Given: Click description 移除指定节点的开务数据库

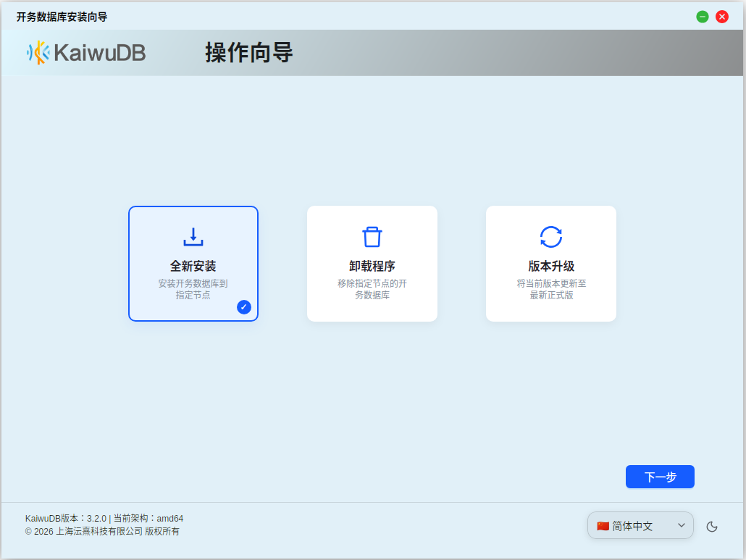Looking at the screenshot, I should coord(372,289).
